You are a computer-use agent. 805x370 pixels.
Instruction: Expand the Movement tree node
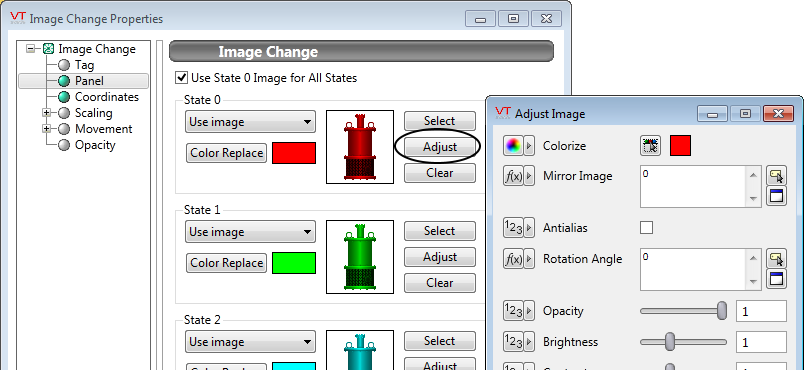pyautogui.click(x=47, y=128)
